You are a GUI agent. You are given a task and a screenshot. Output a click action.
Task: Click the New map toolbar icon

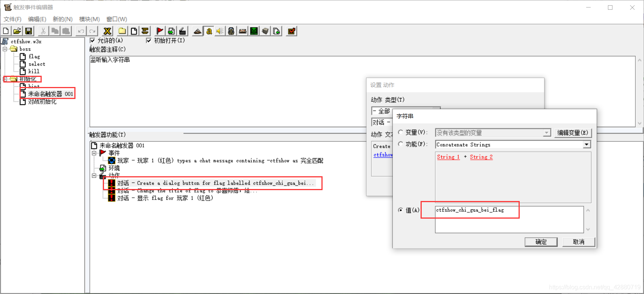click(x=6, y=31)
